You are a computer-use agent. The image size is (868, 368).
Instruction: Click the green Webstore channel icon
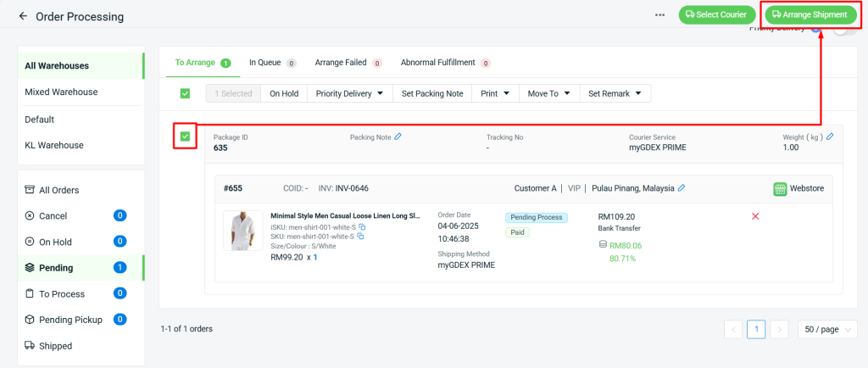(x=780, y=189)
